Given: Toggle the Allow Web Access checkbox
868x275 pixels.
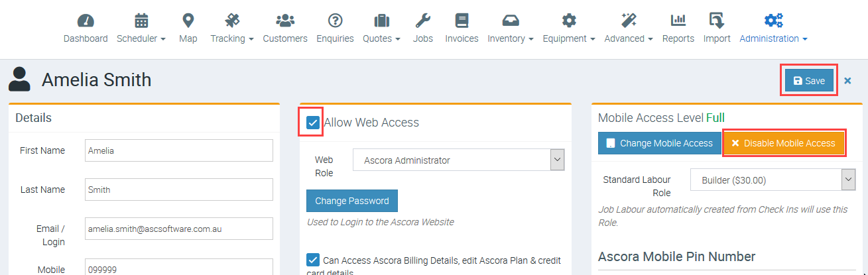Looking at the screenshot, I should (x=313, y=123).
